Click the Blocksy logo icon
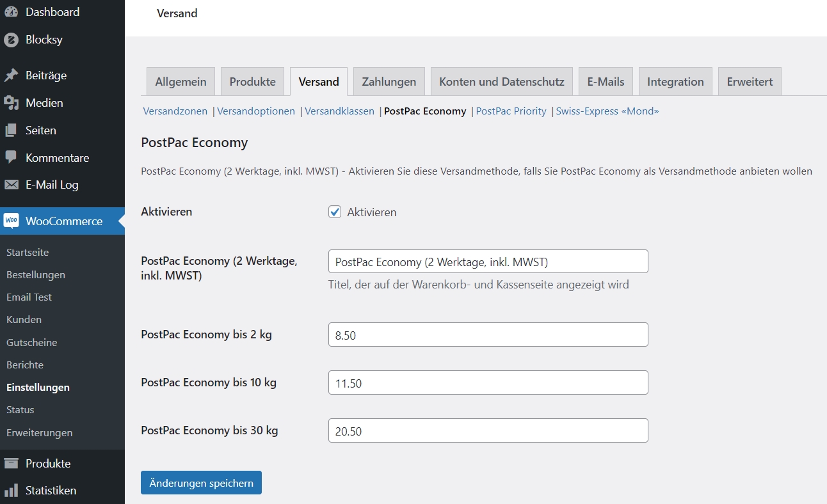827x504 pixels. tap(11, 40)
